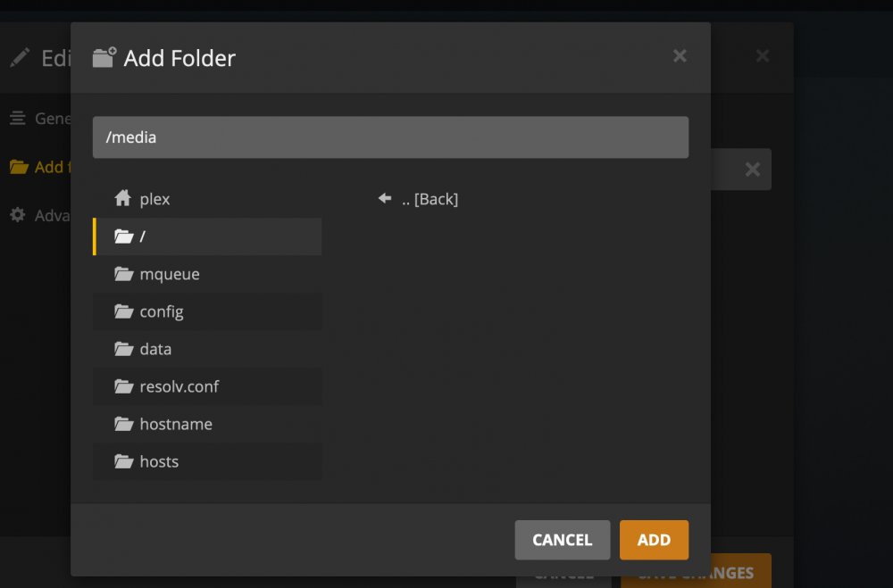The image size is (893, 588).
Task: Open the hostname entry
Action: 207,424
